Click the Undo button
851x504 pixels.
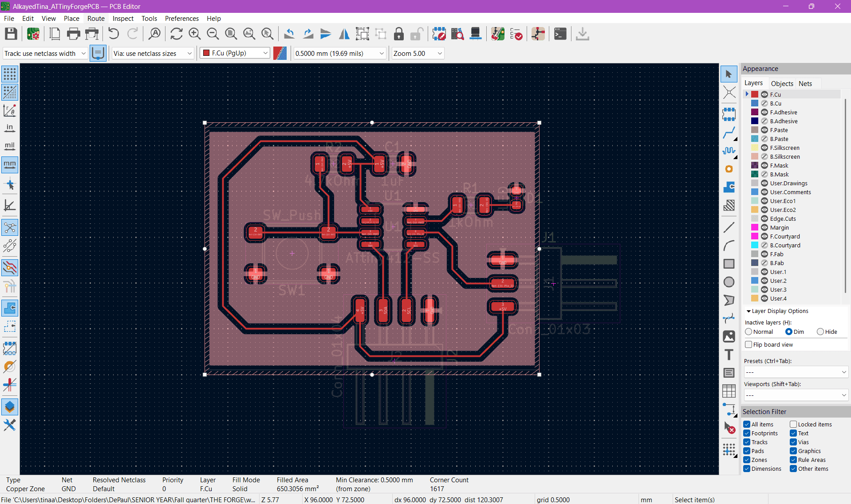pyautogui.click(x=113, y=34)
